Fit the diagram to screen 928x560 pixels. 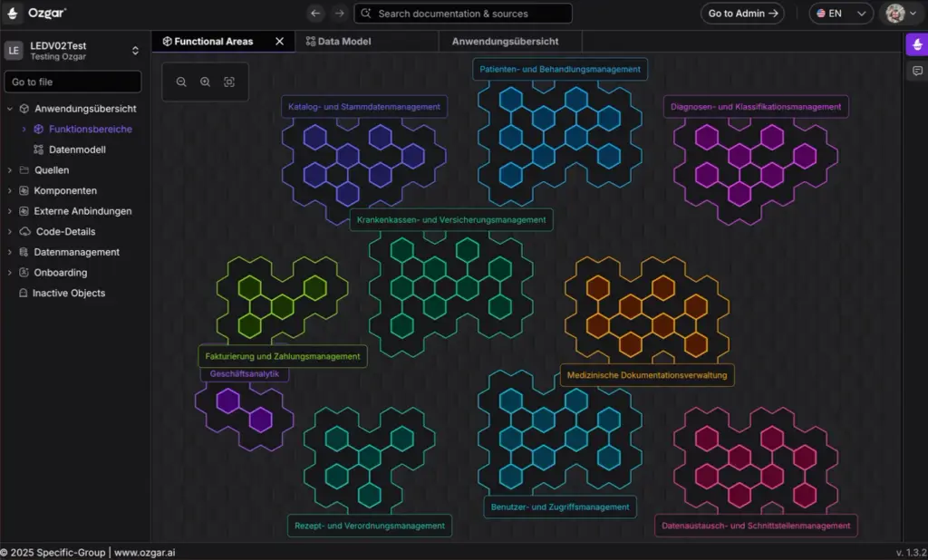229,82
